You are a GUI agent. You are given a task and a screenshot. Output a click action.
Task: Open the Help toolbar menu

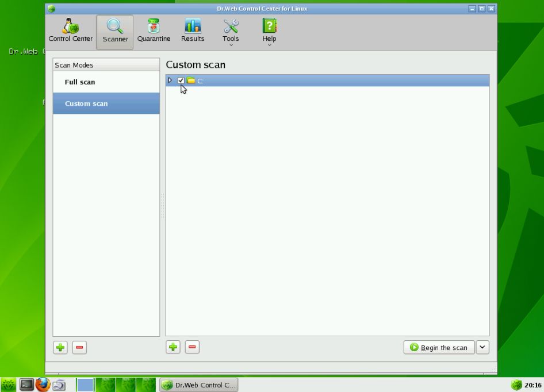[269, 32]
